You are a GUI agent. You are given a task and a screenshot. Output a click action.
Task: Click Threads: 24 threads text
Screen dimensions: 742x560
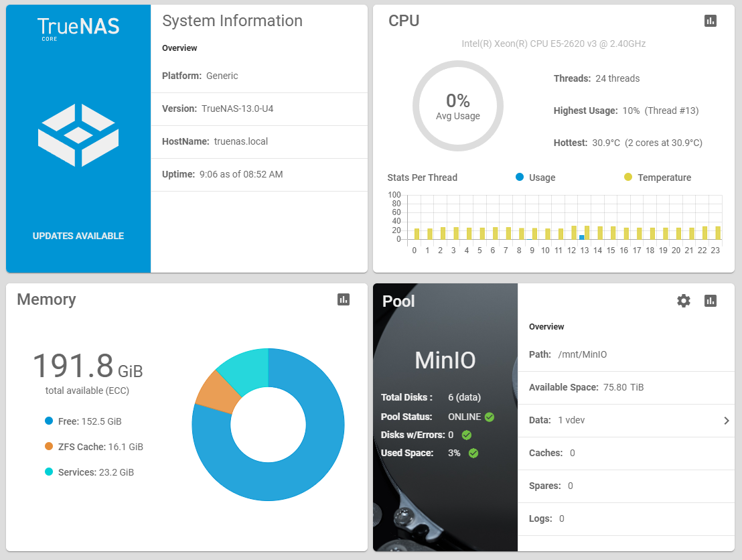pyautogui.click(x=596, y=78)
